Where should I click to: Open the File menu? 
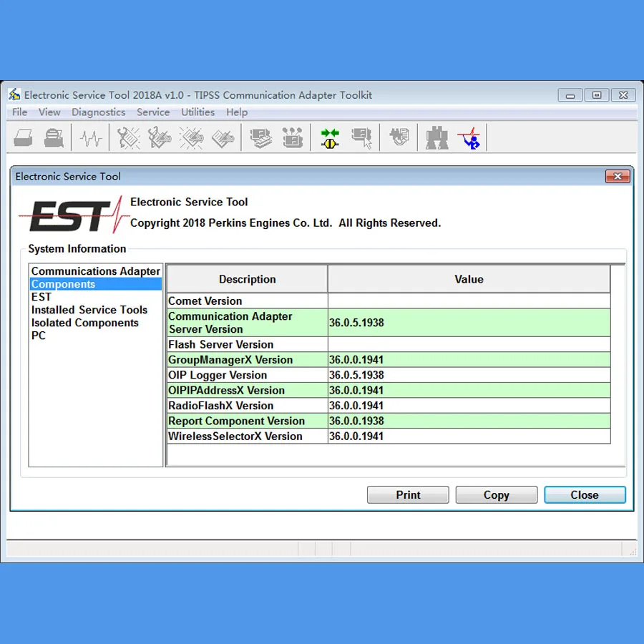20,112
